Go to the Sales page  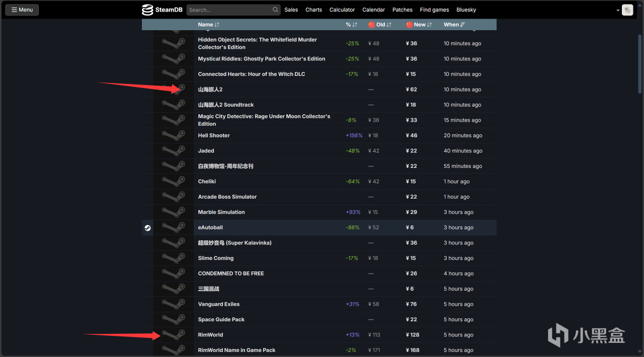pyautogui.click(x=291, y=10)
